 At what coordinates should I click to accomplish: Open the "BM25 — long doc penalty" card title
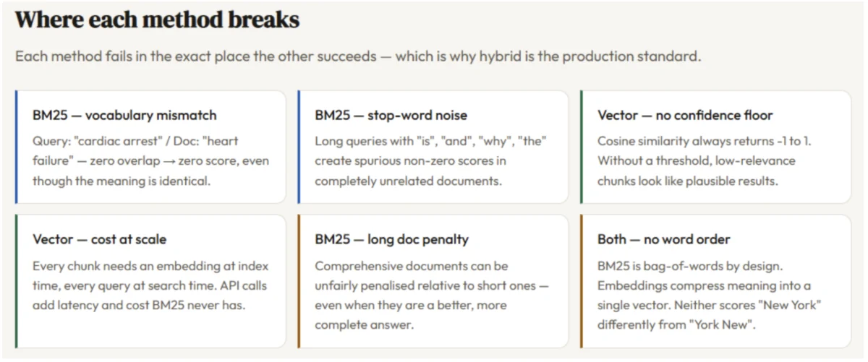click(x=391, y=239)
